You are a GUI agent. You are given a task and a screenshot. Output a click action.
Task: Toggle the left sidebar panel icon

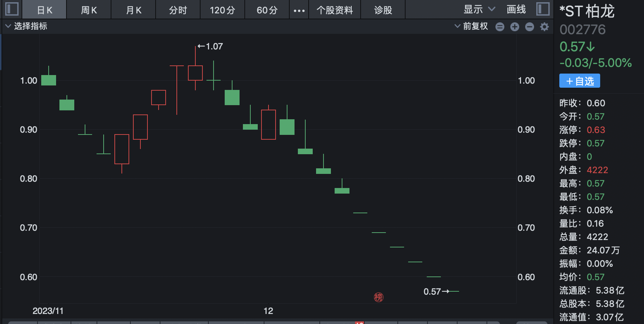[12, 9]
